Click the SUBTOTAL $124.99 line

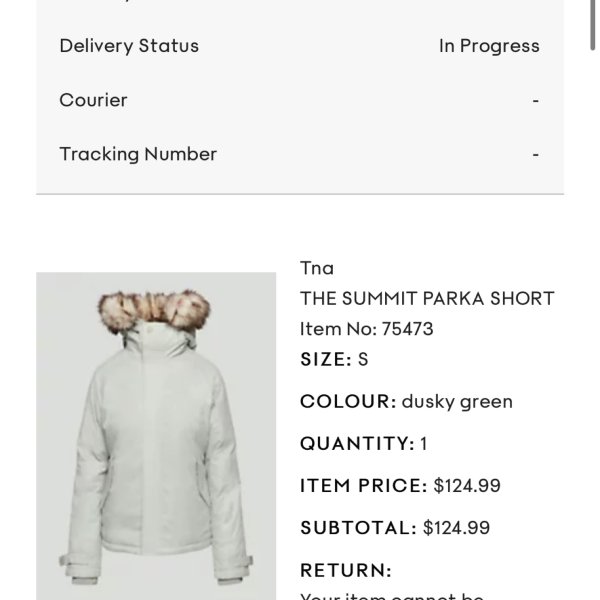[395, 528]
